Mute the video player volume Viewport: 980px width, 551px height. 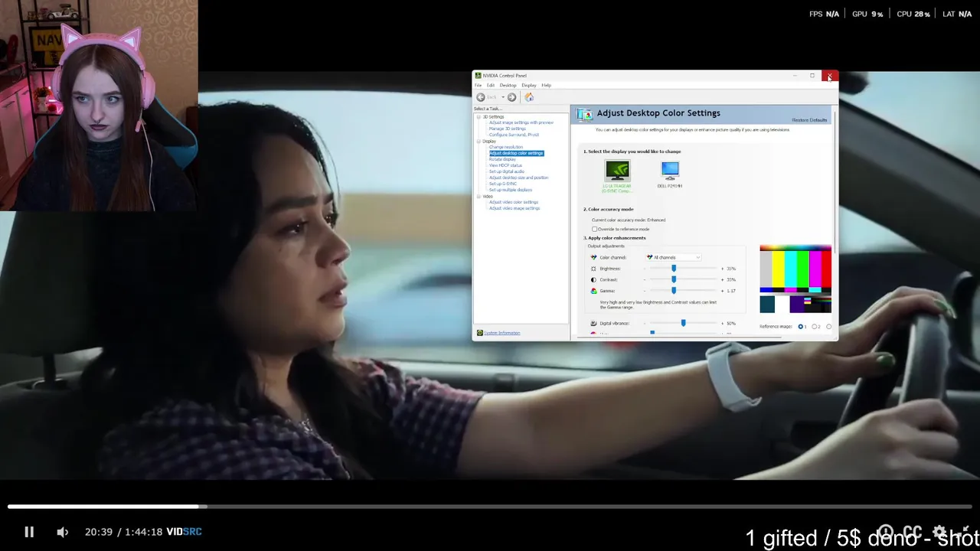pos(63,532)
